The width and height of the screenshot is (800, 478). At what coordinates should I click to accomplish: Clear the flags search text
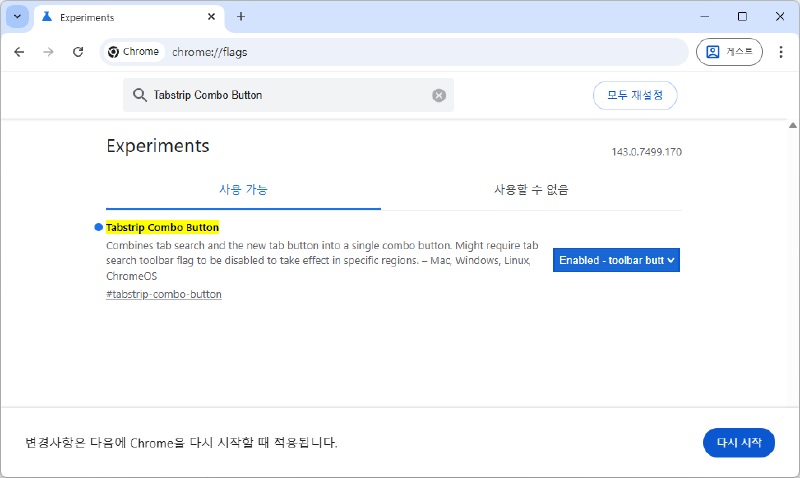pyautogui.click(x=439, y=95)
